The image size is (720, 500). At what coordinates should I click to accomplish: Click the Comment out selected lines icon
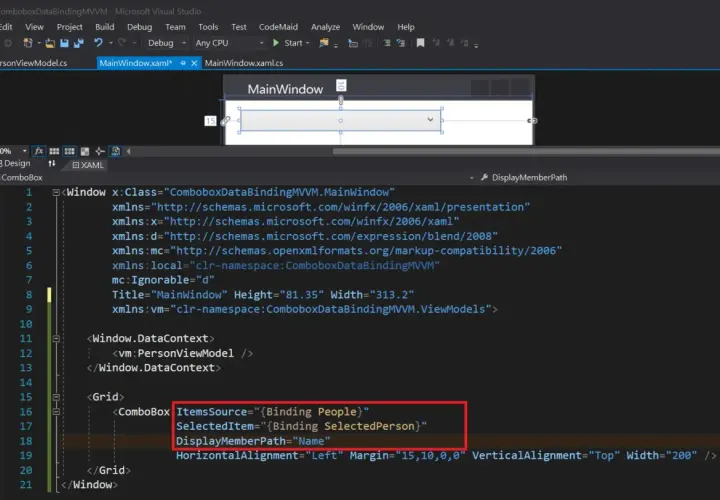(x=387, y=43)
